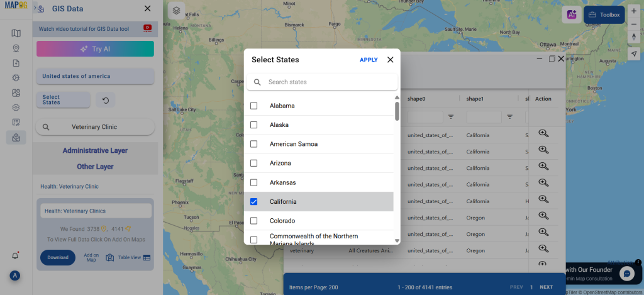Click the Add on Map icon
Image resolution: width=644 pixels, height=295 pixels.
click(109, 258)
